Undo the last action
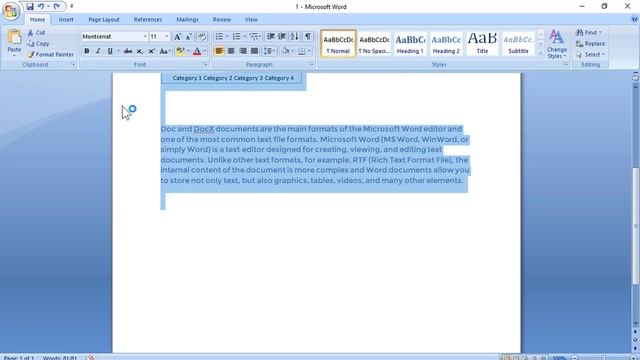Screen dimensions: 640x360 point(41,7)
